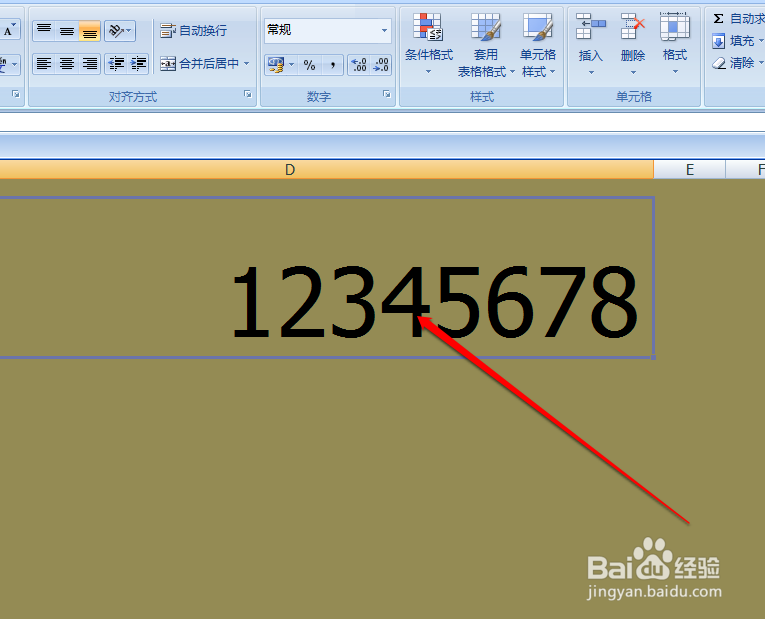
Task: Enable 自动换行 wrap text
Action: [194, 31]
